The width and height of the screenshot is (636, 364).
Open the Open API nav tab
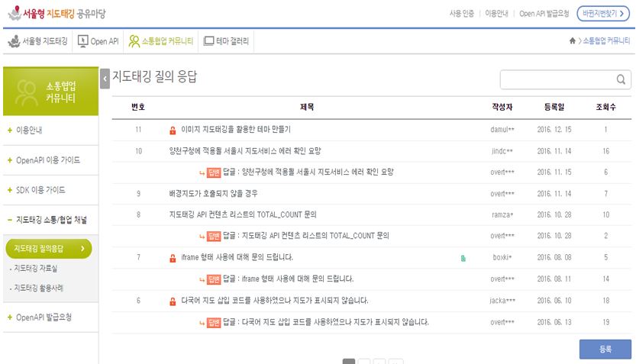point(98,41)
